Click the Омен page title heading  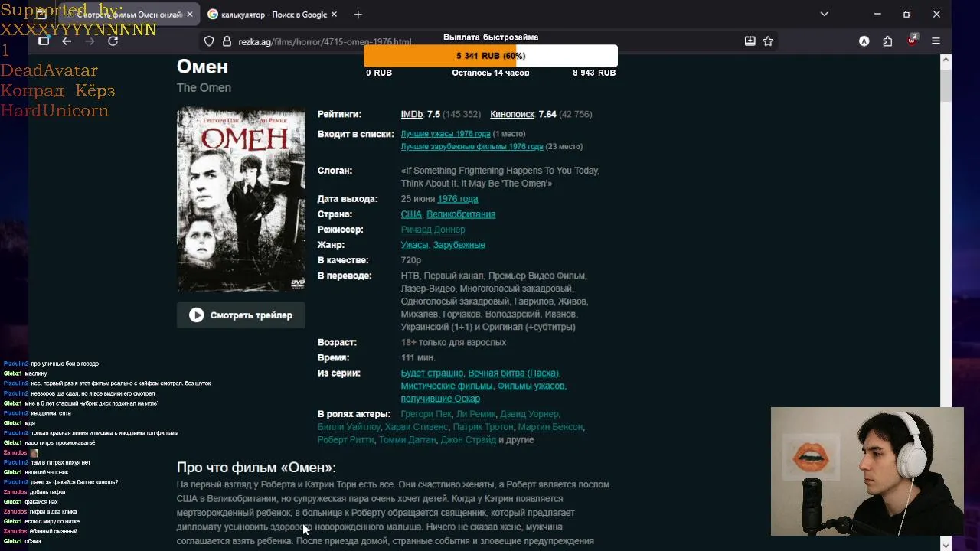202,67
